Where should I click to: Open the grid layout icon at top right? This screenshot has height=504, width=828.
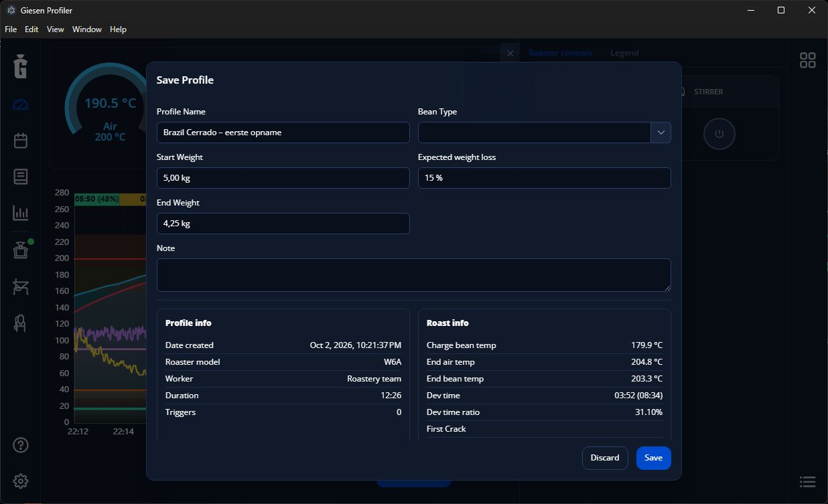coord(808,60)
